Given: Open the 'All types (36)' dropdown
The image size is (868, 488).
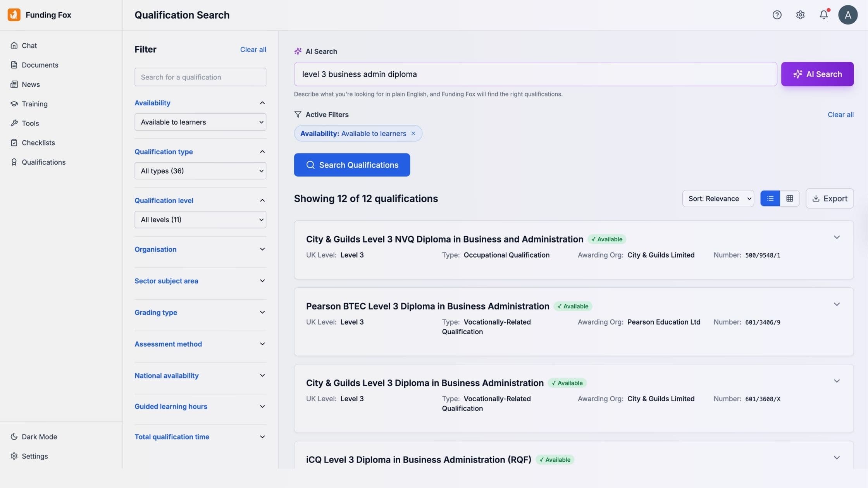Looking at the screenshot, I should [x=200, y=171].
